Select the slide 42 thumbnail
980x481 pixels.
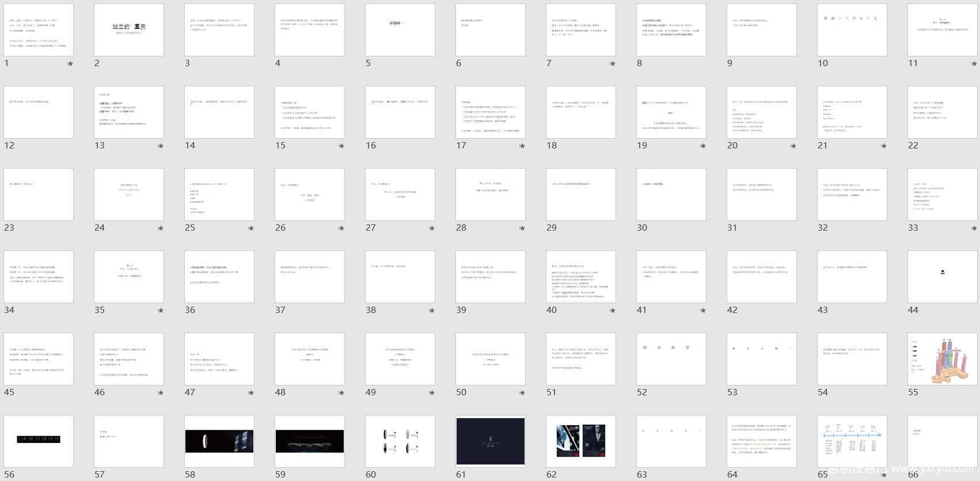tap(762, 277)
